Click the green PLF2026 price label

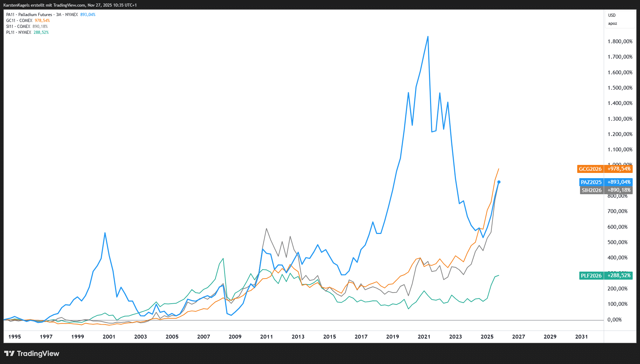pos(591,276)
